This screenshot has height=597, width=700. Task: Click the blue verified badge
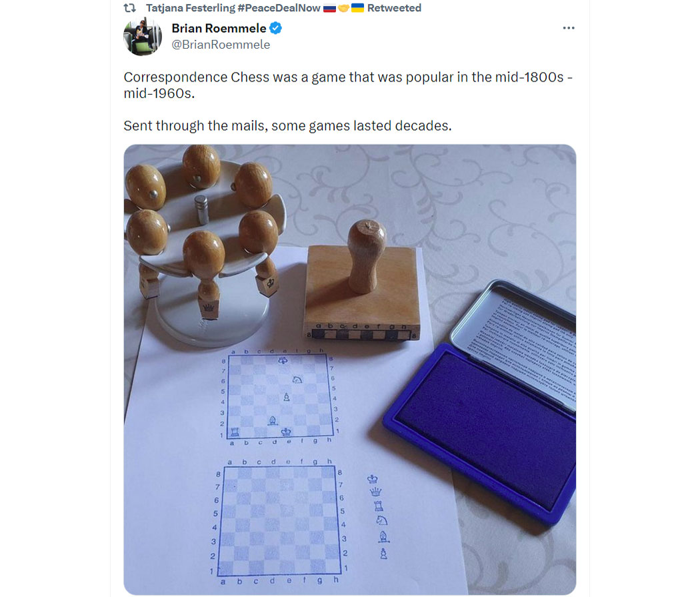276,28
